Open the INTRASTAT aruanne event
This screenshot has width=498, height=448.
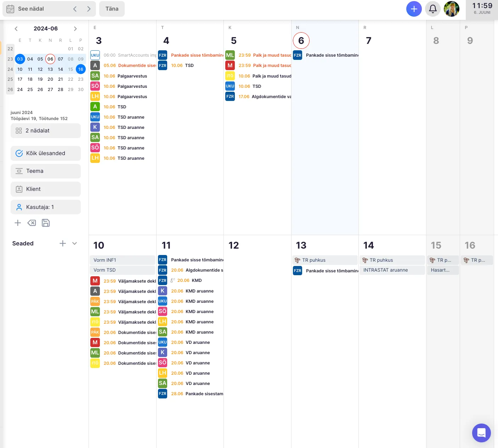point(392,270)
